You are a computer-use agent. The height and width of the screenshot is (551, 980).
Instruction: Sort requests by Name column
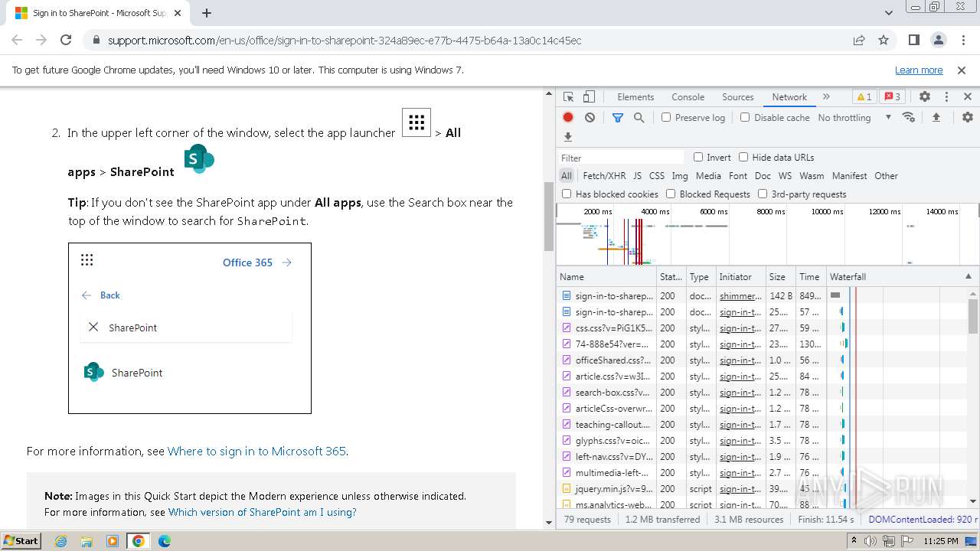(x=606, y=276)
